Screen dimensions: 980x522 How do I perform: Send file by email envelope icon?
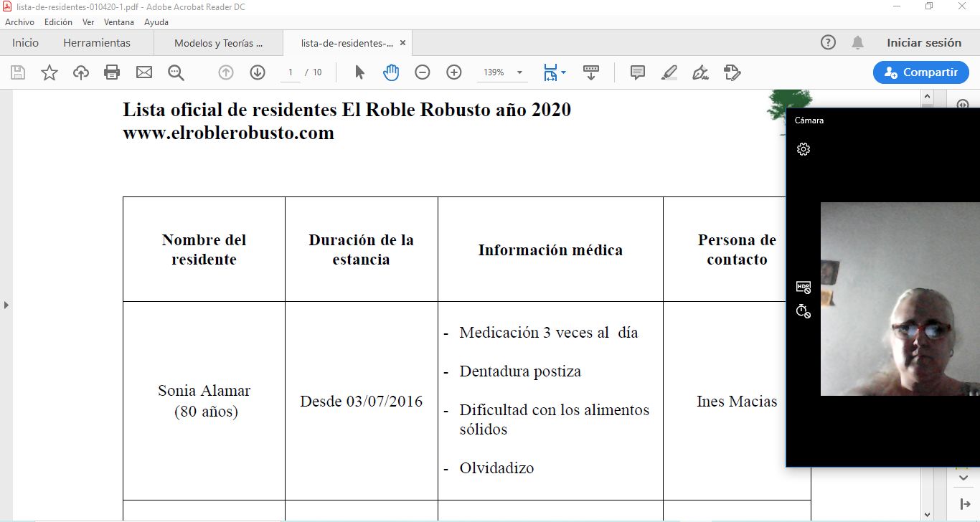[144, 72]
